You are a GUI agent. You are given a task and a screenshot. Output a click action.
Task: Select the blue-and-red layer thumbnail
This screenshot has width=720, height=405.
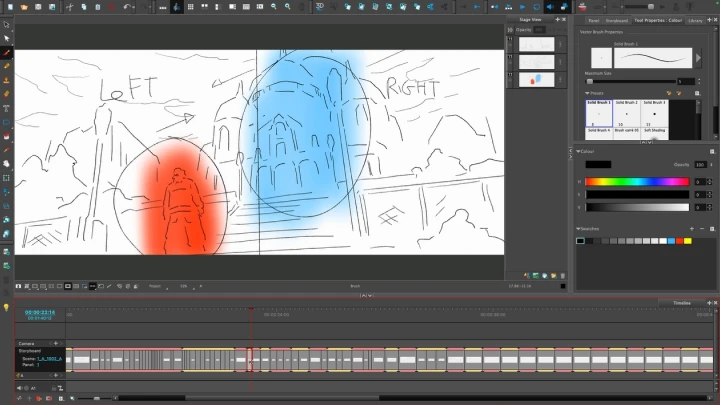coord(537,79)
